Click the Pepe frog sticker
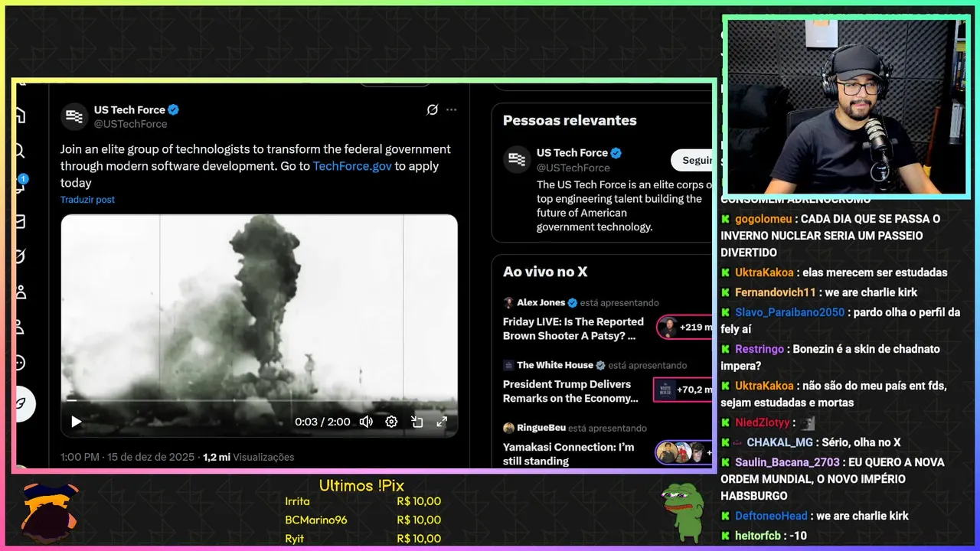 pyautogui.click(x=682, y=511)
